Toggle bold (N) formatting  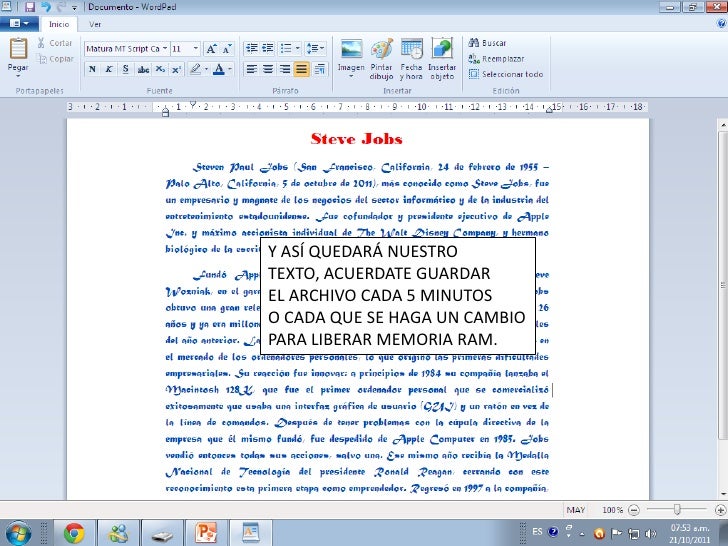click(x=92, y=70)
